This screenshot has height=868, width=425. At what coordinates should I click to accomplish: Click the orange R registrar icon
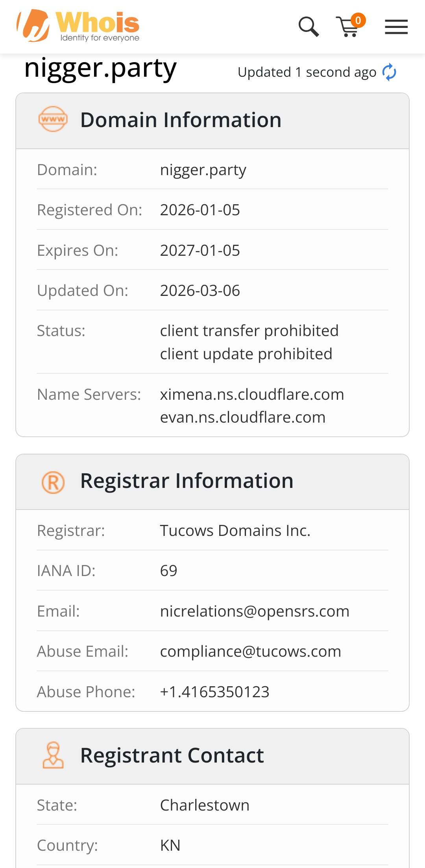click(53, 482)
